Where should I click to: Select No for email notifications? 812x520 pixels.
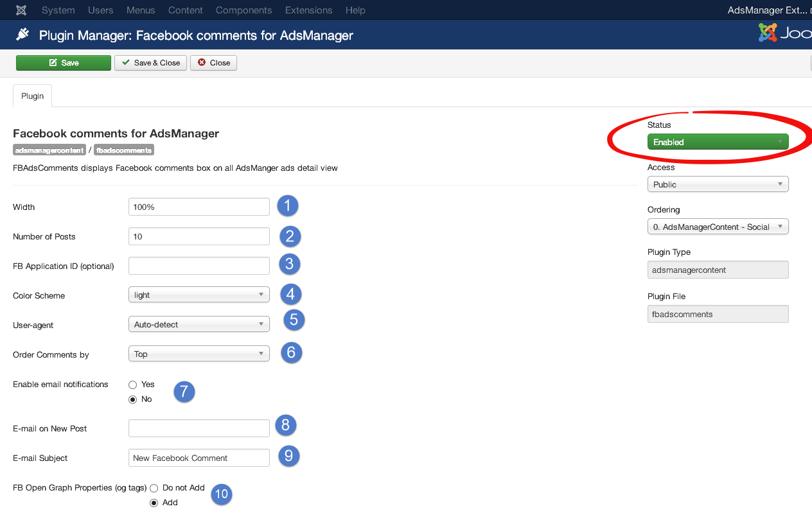tap(133, 399)
